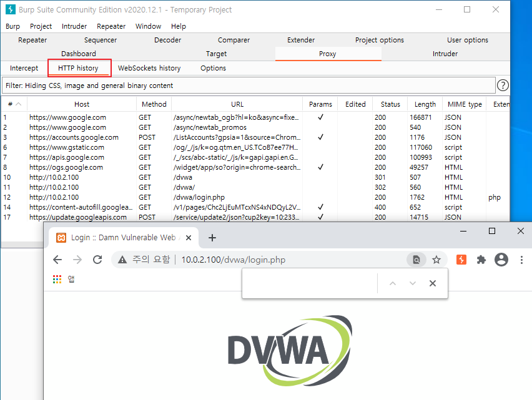This screenshot has width=532, height=400.
Task: Sort by Params column header
Action: [x=320, y=104]
